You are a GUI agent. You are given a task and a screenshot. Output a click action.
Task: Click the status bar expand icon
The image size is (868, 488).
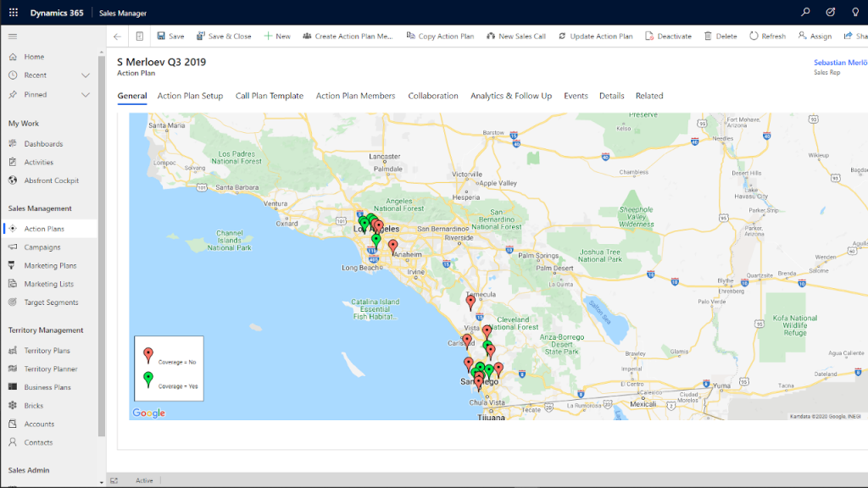[x=114, y=481]
